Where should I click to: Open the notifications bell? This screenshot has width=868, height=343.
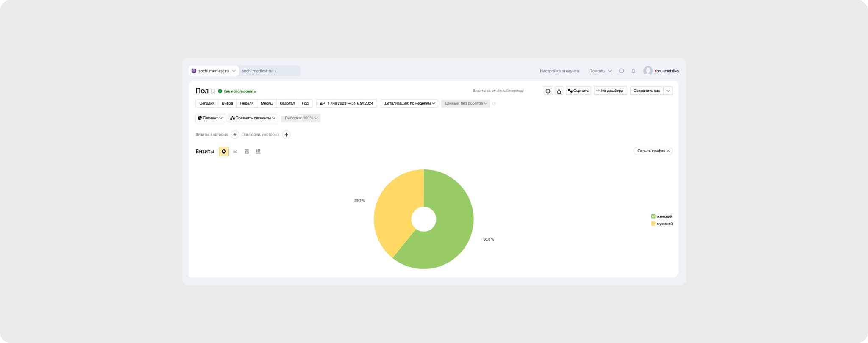pyautogui.click(x=633, y=71)
